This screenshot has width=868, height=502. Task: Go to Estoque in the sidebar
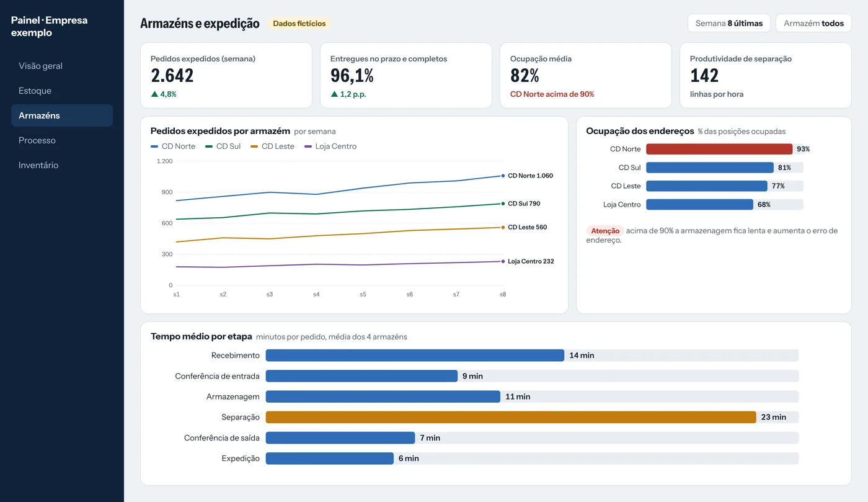point(62,91)
